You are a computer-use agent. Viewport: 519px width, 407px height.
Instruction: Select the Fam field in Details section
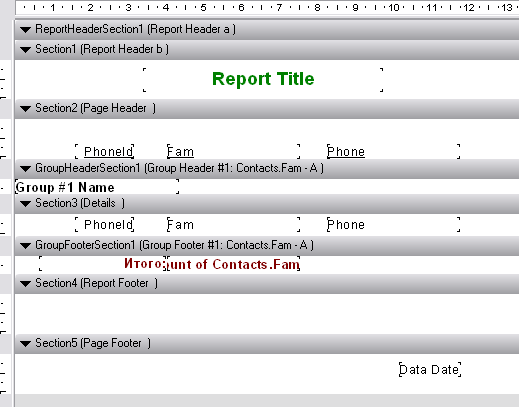click(x=233, y=225)
